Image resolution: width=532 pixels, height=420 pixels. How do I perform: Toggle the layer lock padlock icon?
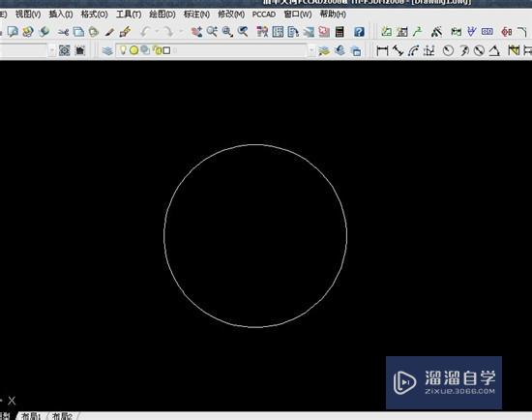pyautogui.click(x=157, y=50)
